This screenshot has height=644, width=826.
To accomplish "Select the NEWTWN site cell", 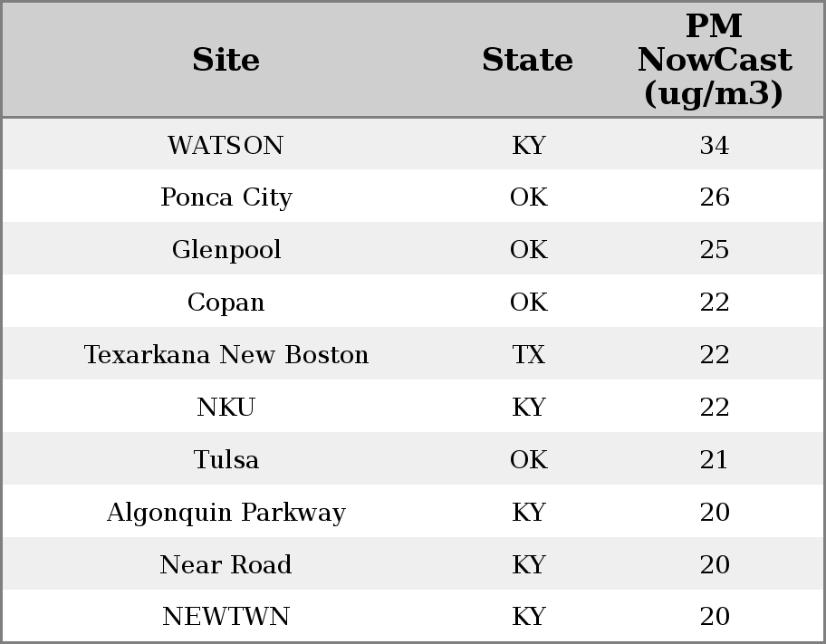I will (x=226, y=617).
